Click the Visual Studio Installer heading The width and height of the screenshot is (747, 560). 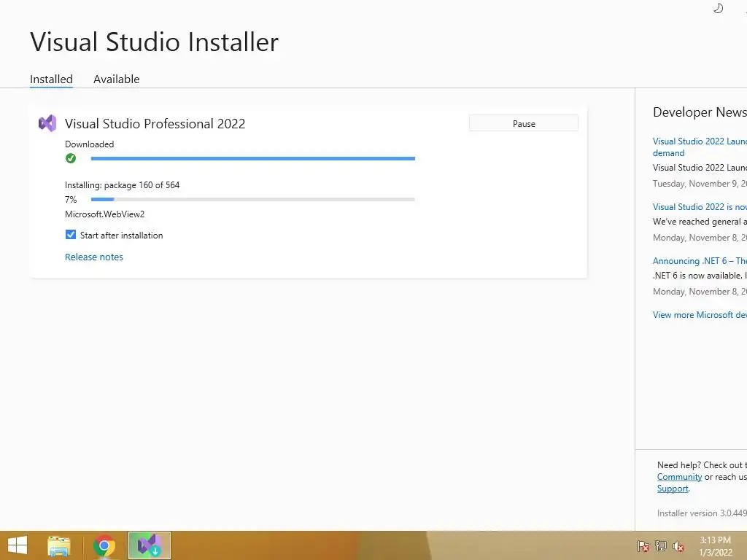tap(155, 42)
